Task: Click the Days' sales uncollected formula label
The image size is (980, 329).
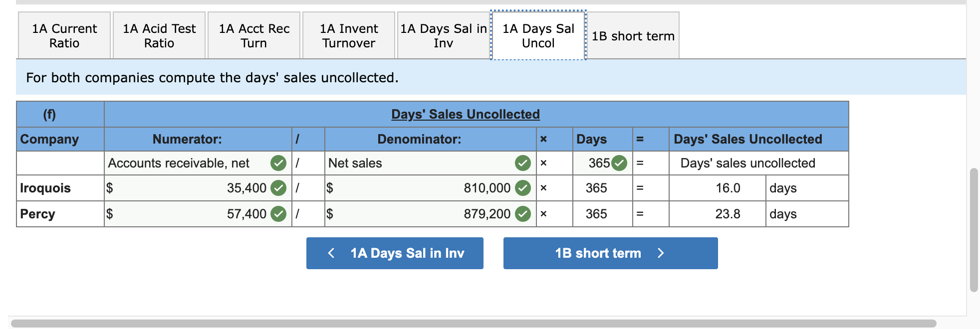Action: [x=747, y=163]
